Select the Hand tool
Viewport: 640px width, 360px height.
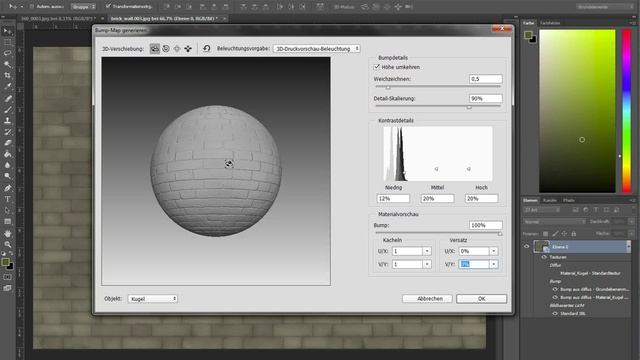7,233
